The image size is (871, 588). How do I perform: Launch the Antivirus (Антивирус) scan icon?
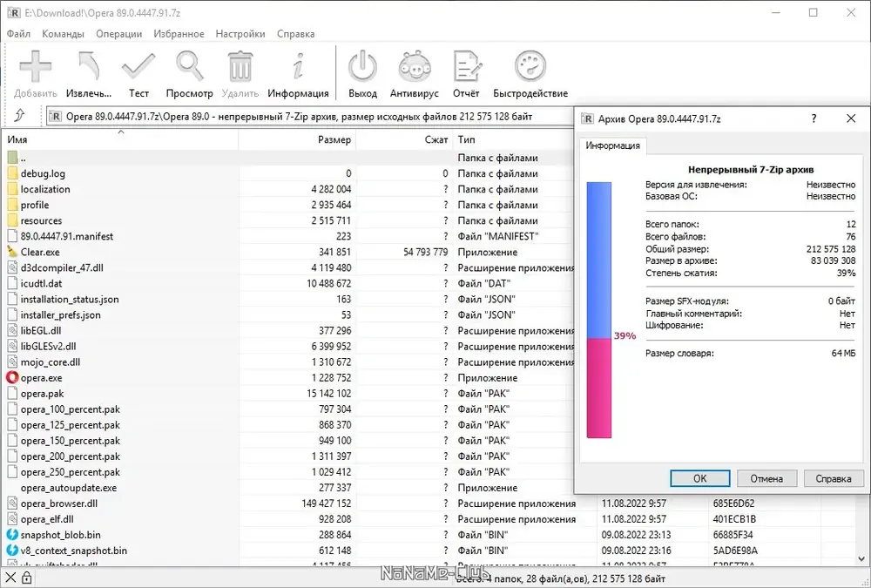tap(415, 67)
